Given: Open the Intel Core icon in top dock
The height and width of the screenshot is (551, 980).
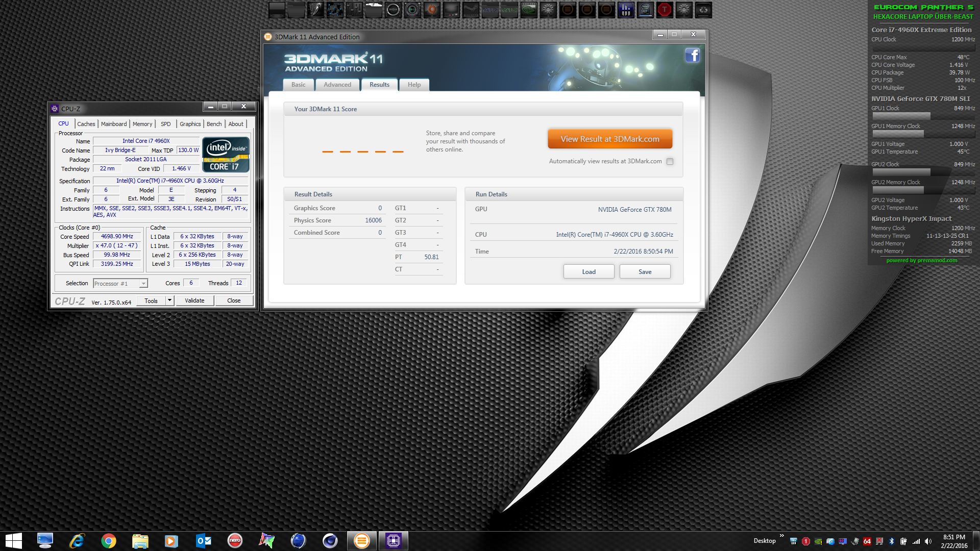Looking at the screenshot, I should [x=645, y=10].
